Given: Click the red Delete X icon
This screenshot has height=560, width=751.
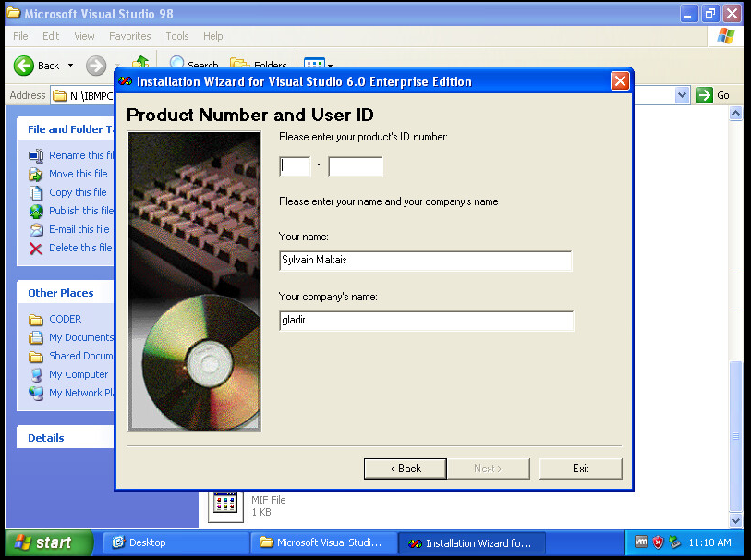Looking at the screenshot, I should 36,249.
